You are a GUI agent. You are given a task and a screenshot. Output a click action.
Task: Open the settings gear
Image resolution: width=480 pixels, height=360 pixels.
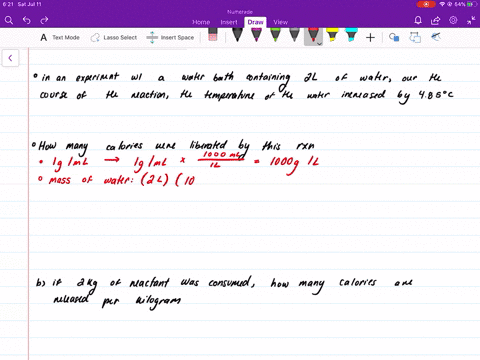click(453, 20)
